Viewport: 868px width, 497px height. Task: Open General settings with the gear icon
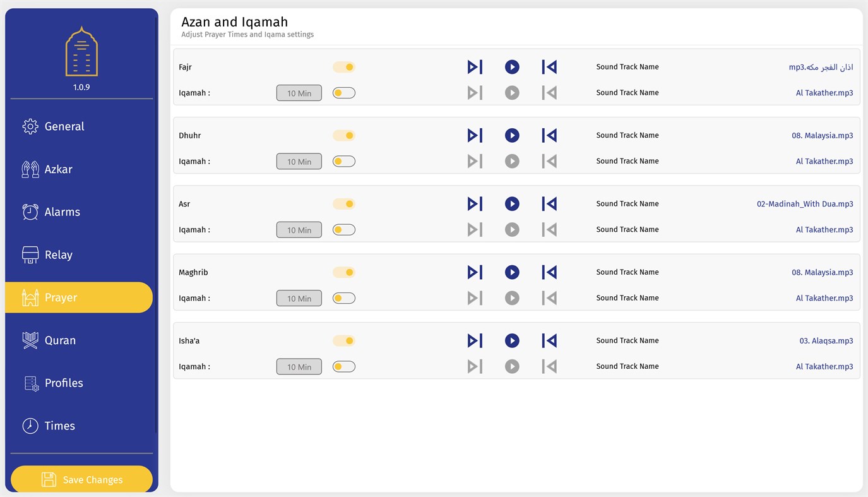(30, 126)
